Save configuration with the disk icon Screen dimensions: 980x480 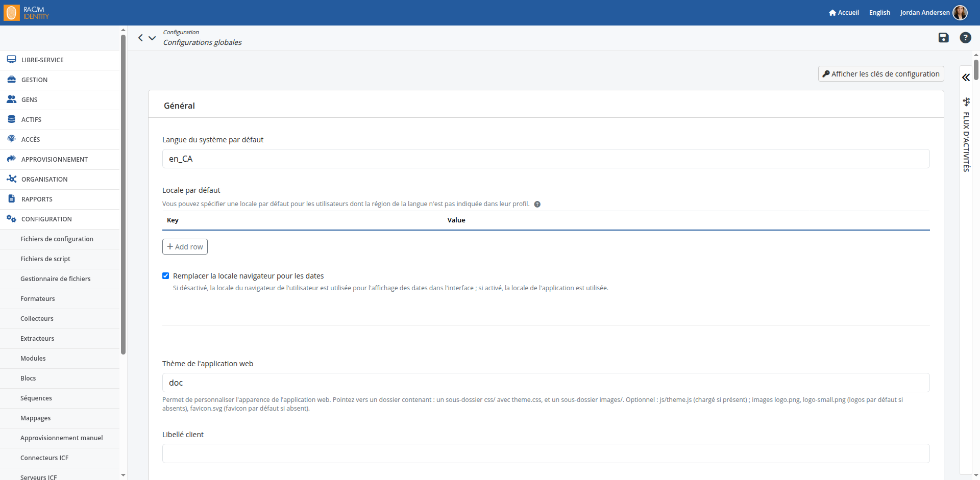point(943,37)
